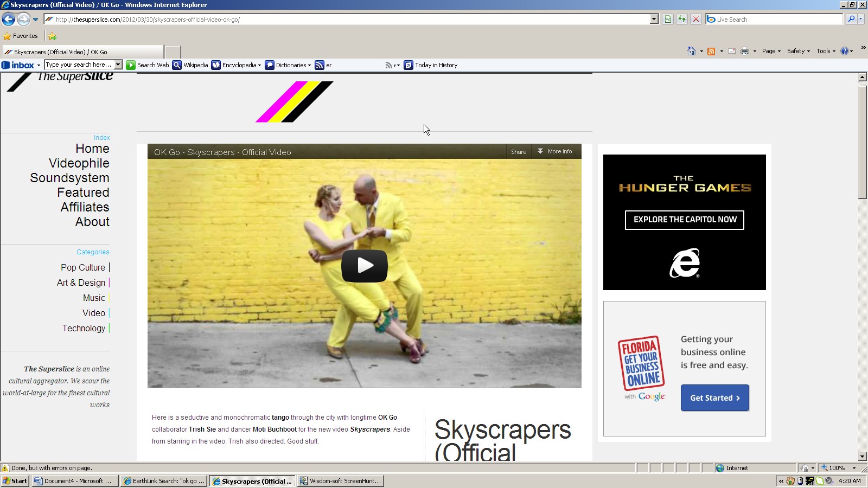The height and width of the screenshot is (488, 868).
Task: Refresh the page with the green arrows
Action: click(682, 20)
